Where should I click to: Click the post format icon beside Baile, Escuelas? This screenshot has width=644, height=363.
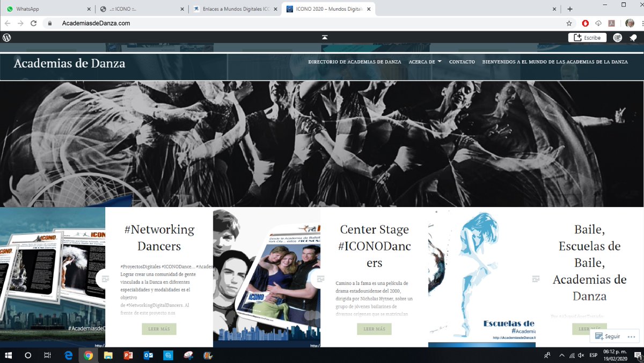click(x=536, y=278)
